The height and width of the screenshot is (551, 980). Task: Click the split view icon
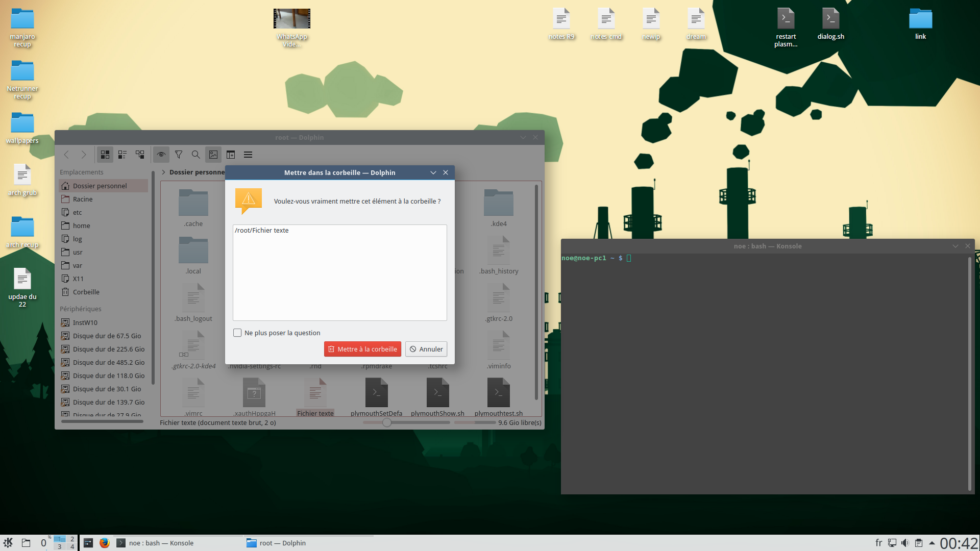pos(231,155)
